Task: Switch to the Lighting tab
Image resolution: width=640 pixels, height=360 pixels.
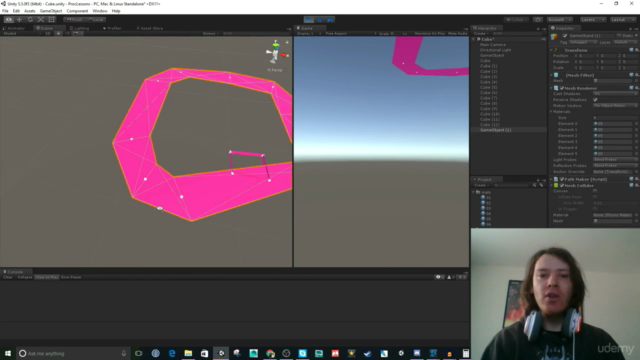Action: click(x=80, y=28)
